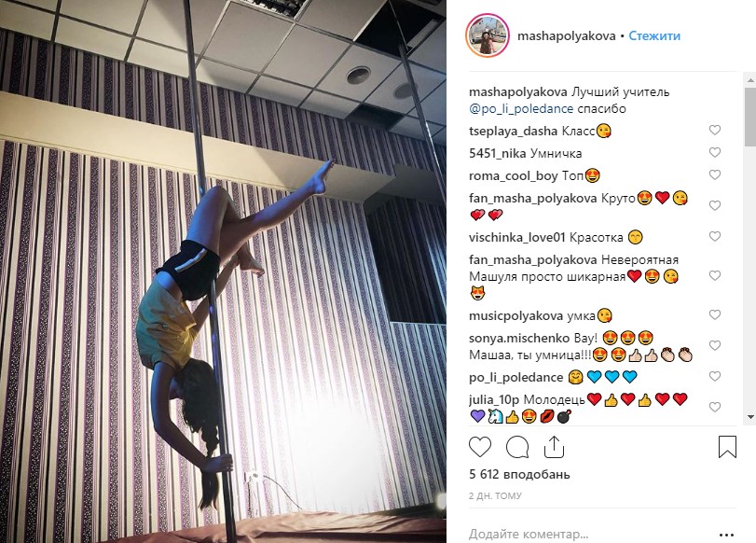
Task: Like musicpolyakova's comment heart
Action: 715,314
